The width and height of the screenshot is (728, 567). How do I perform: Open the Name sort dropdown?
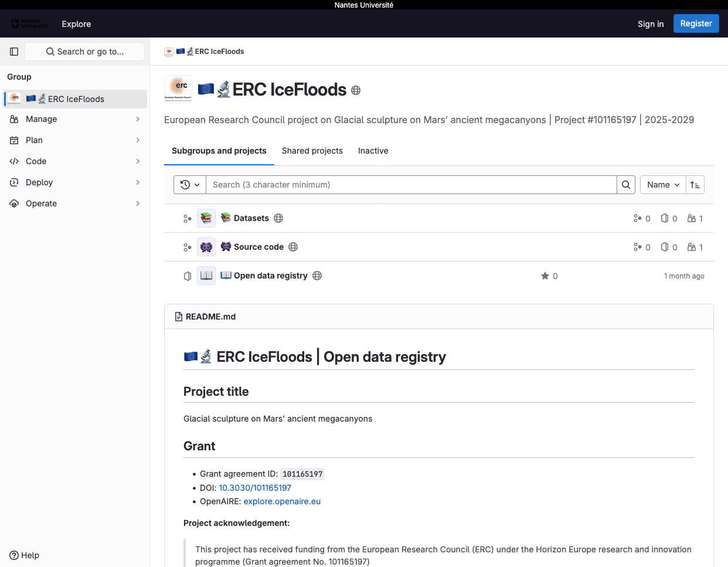663,185
